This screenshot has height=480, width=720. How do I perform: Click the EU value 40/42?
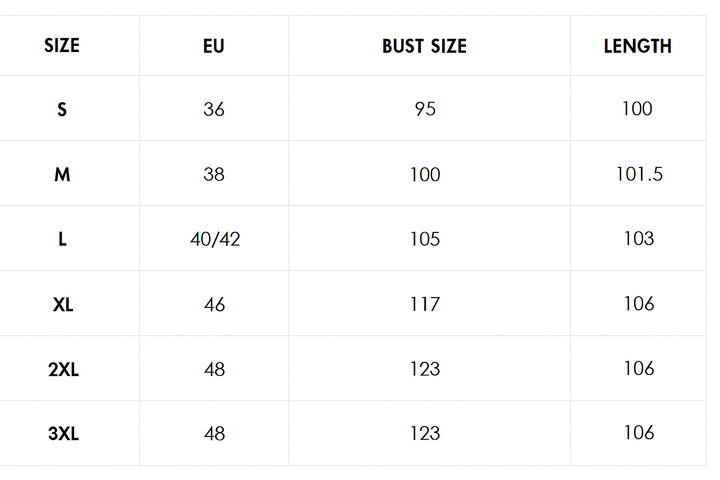215,239
